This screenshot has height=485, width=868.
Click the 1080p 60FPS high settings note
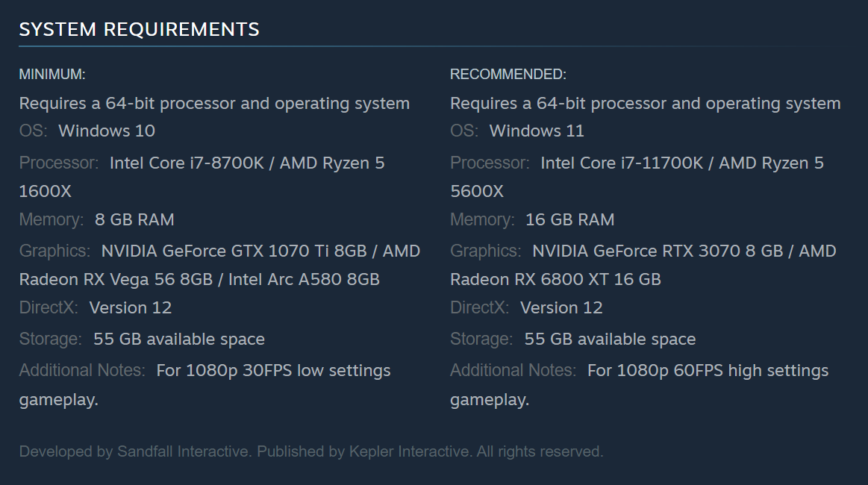pyautogui.click(x=708, y=371)
